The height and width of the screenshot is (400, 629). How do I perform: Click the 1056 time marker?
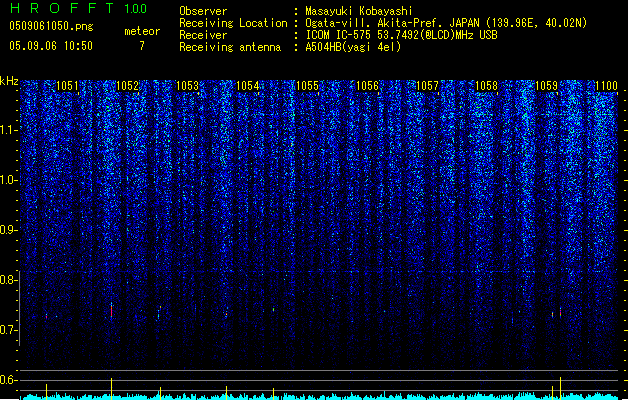coord(367,86)
